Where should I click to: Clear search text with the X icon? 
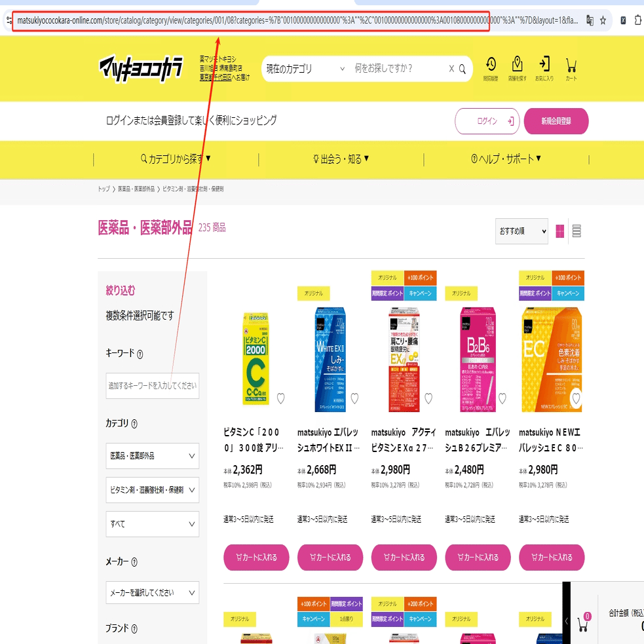(x=451, y=69)
